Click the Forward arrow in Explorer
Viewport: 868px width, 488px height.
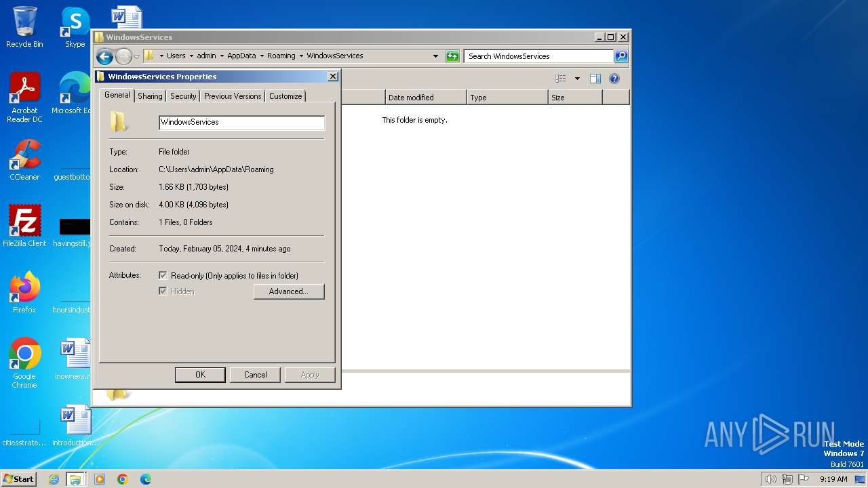[123, 56]
